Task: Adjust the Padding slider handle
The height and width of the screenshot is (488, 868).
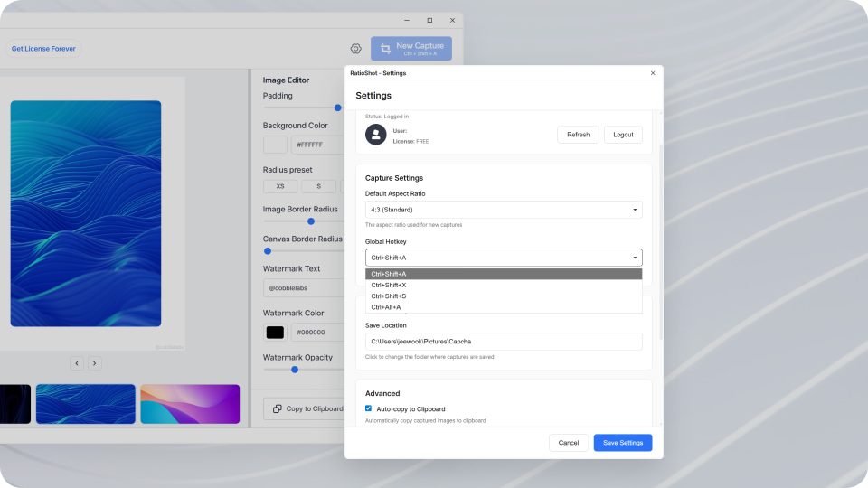Action: 337,108
